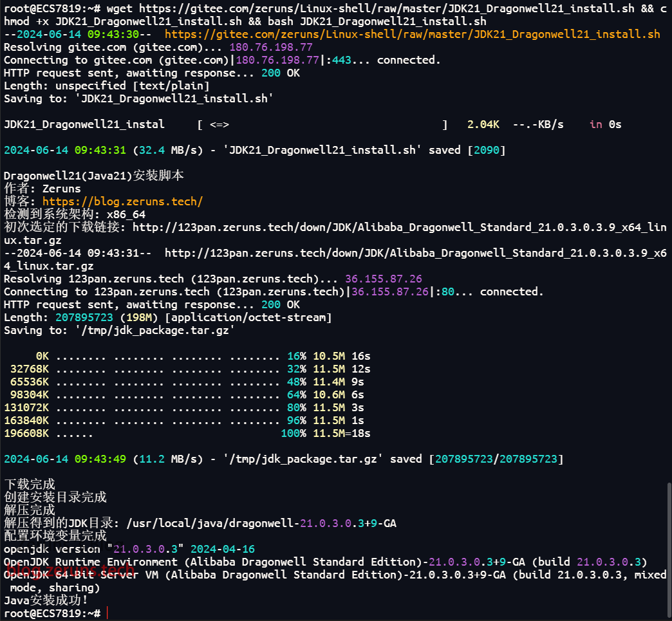Click the 100% progress value

294,433
